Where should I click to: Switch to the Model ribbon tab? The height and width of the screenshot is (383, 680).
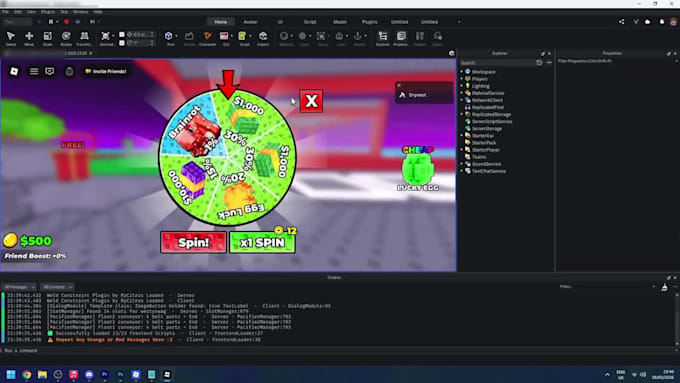340,22
